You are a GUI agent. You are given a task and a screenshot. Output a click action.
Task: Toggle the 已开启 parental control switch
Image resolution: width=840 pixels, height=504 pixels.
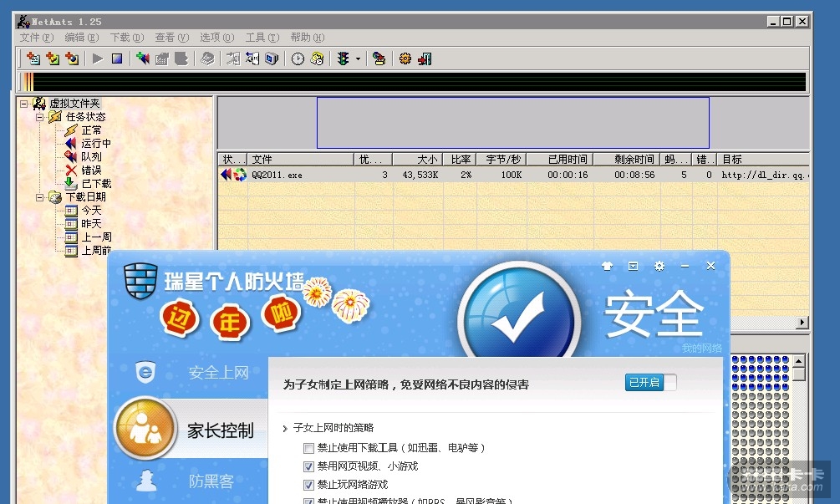[x=651, y=383]
